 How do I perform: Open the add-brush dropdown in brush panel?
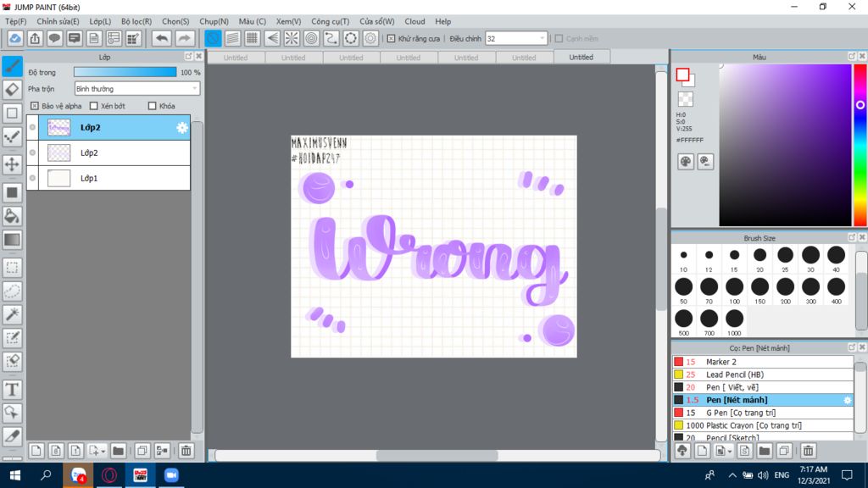coord(730,452)
